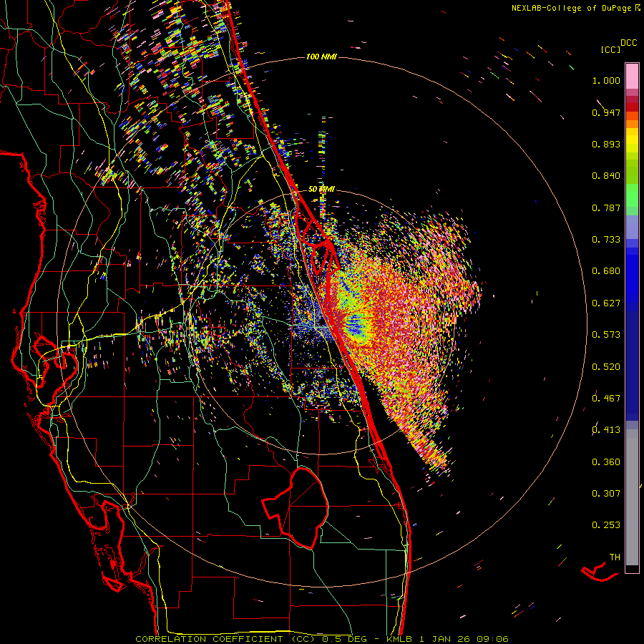
Task: Select the 0.413 scale value
Action: point(606,430)
